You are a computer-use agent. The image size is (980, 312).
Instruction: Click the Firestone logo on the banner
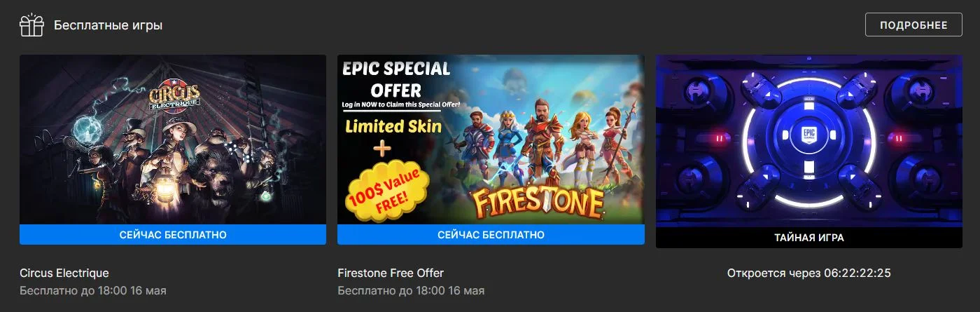pos(539,203)
